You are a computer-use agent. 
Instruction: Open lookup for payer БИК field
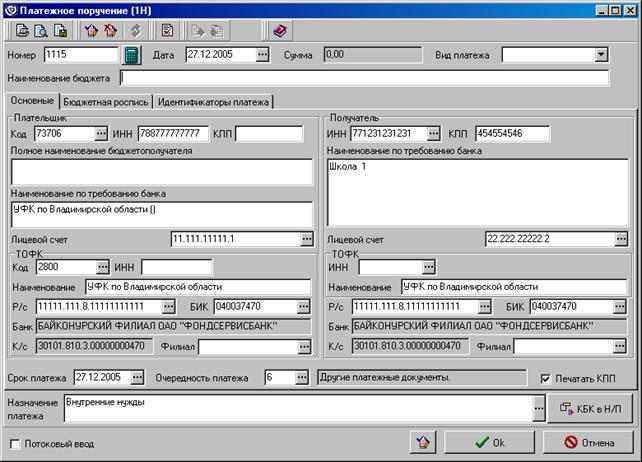[304, 306]
